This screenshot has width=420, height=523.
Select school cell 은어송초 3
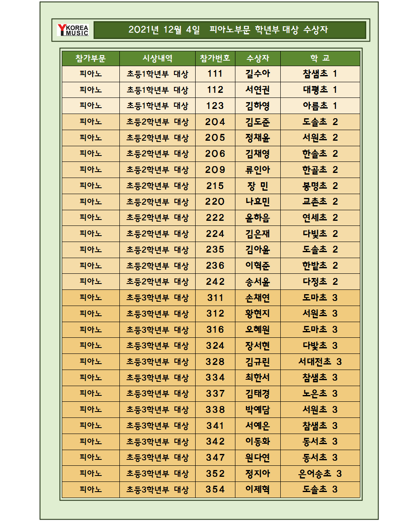(320, 474)
